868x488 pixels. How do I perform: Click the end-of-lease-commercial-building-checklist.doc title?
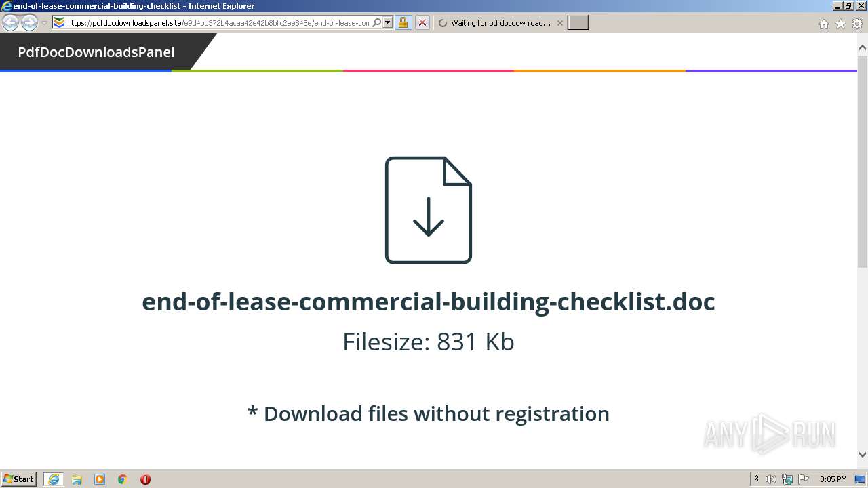(429, 302)
